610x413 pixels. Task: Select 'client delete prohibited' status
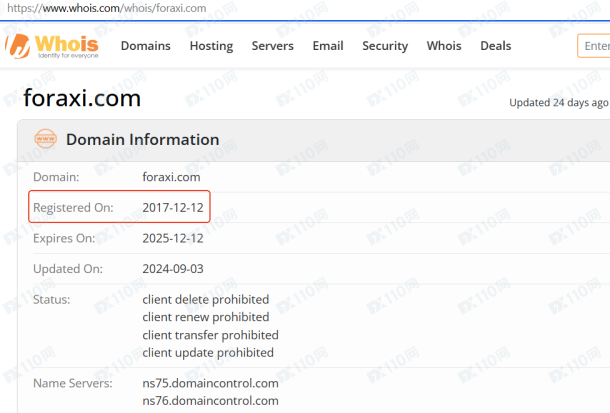pos(205,299)
